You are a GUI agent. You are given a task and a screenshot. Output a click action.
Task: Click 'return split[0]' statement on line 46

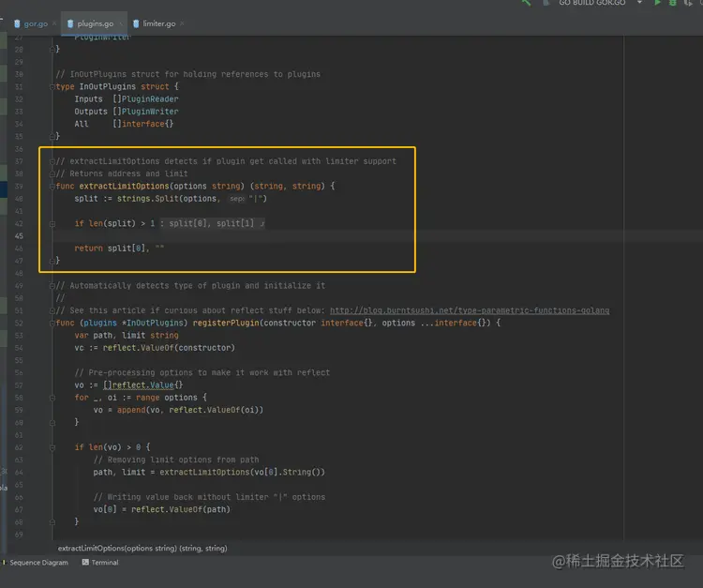click(111, 248)
